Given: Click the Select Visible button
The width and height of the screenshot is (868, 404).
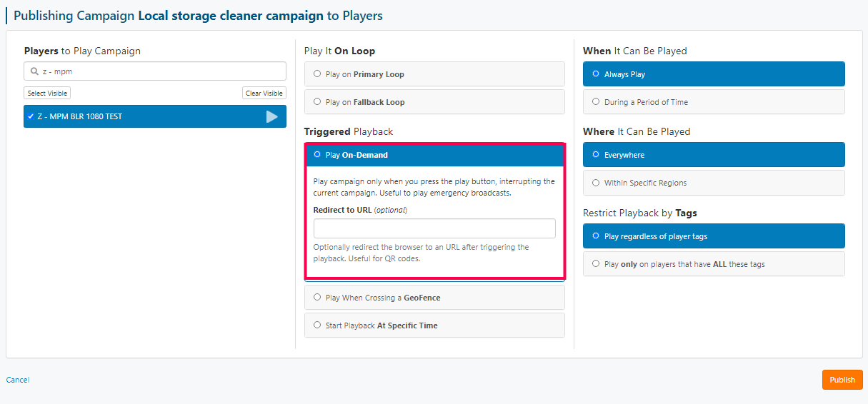Looking at the screenshot, I should [47, 93].
